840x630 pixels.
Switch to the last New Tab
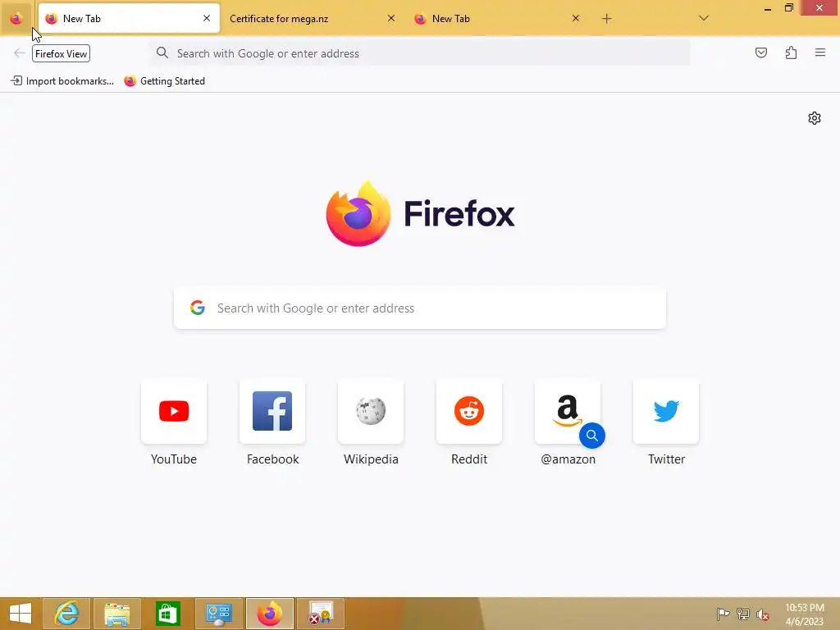pyautogui.click(x=496, y=19)
